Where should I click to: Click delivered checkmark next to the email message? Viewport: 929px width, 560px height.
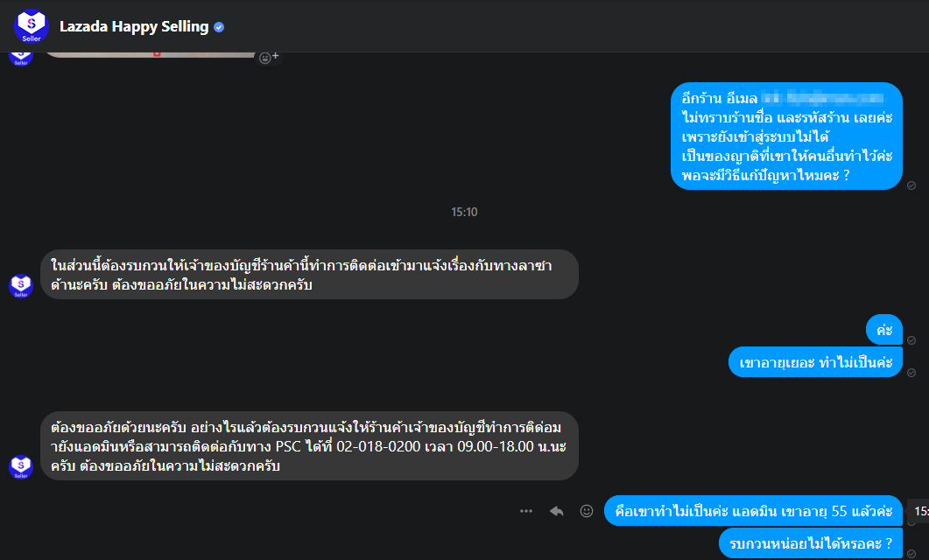pyautogui.click(x=911, y=185)
